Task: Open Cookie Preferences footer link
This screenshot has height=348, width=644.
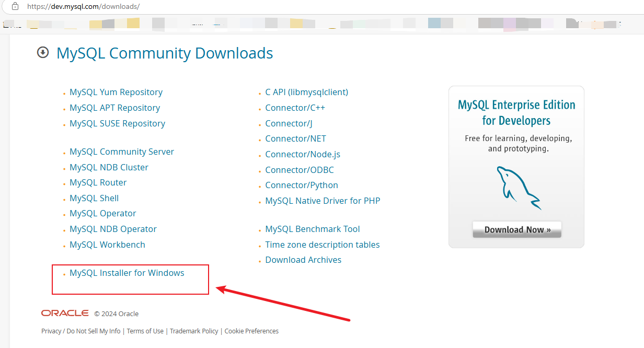Action: tap(251, 331)
